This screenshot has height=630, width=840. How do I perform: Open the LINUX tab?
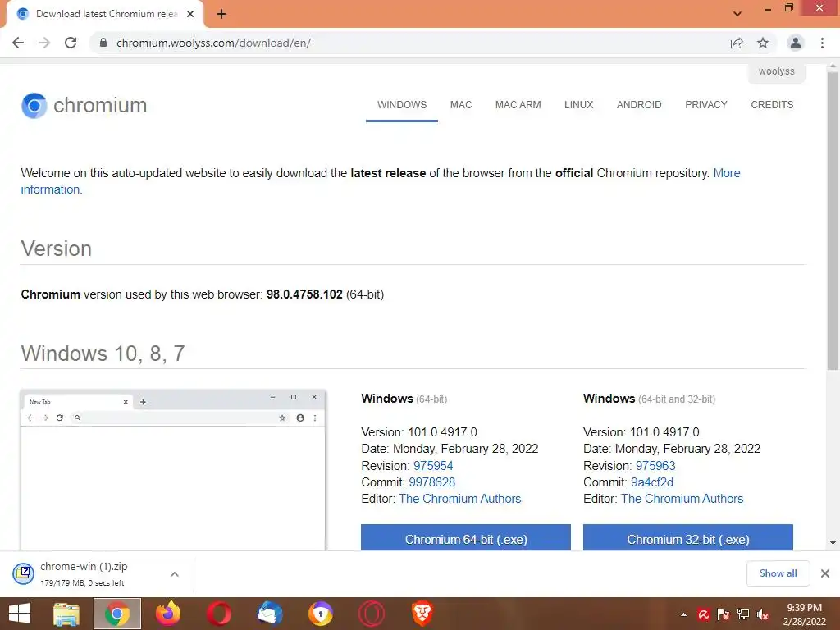(x=578, y=105)
